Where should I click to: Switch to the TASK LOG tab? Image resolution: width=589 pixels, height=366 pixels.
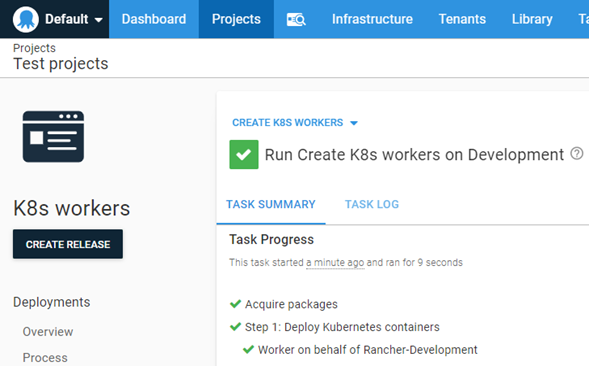[372, 204]
